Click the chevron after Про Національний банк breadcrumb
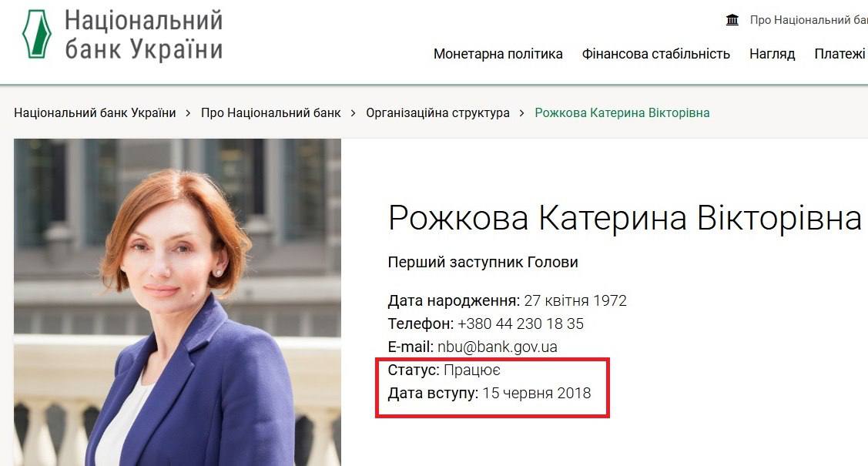Image resolution: width=868 pixels, height=466 pixels. click(354, 113)
